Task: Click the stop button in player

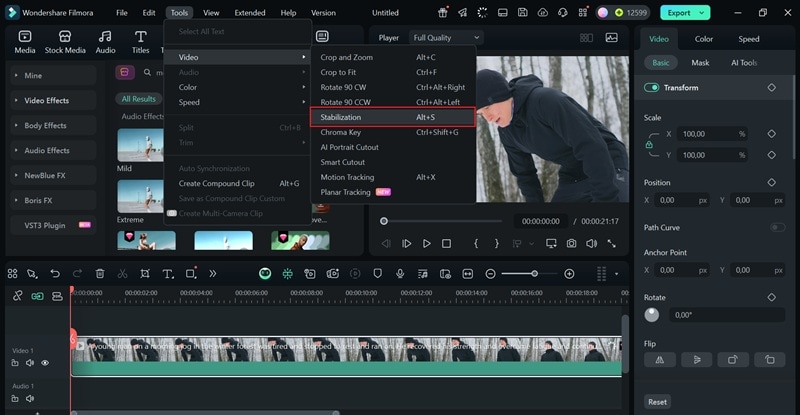Action: (x=446, y=243)
